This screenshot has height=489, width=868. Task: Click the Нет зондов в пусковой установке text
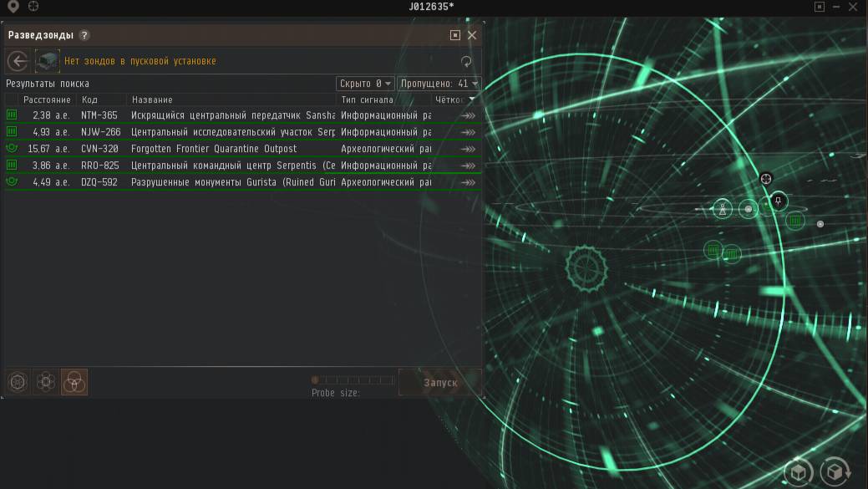point(140,61)
